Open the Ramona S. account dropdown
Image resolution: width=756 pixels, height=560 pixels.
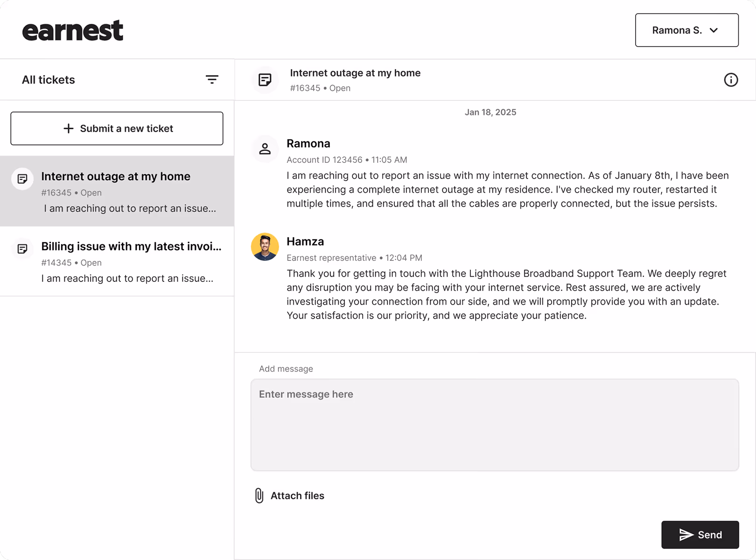(x=686, y=30)
